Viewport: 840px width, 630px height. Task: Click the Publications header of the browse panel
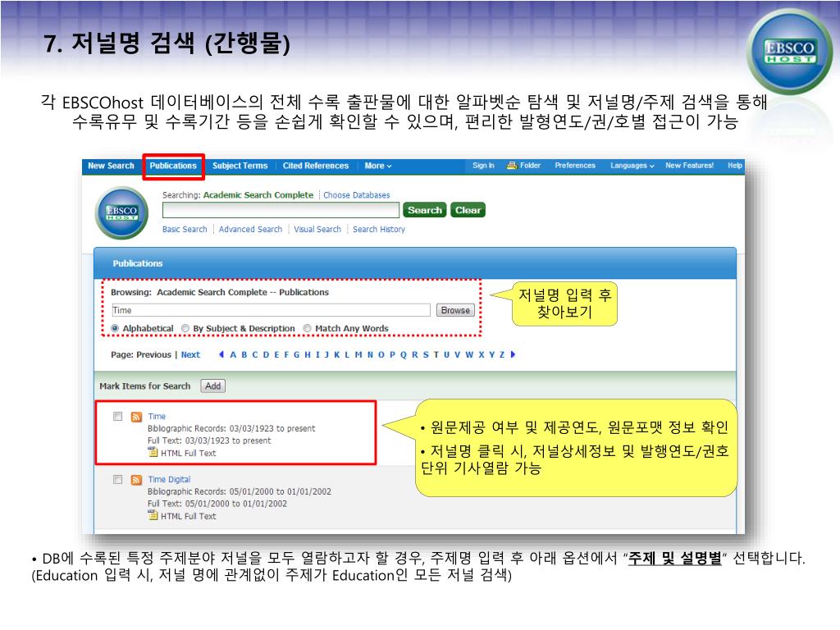(138, 263)
